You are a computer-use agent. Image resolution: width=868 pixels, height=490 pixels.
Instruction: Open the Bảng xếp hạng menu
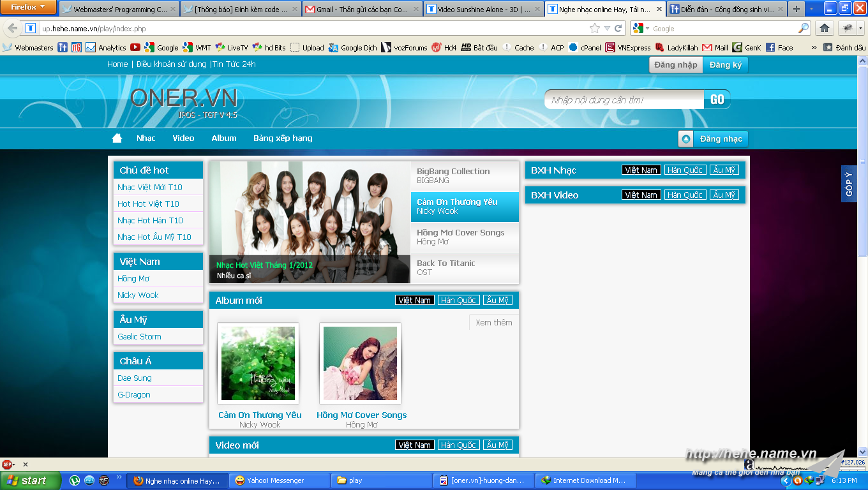(x=283, y=138)
